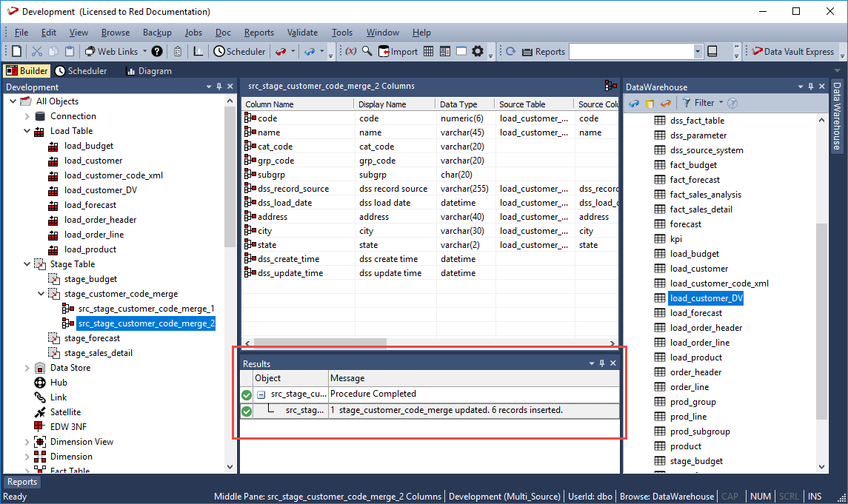Click the magnifying glass search icon

tap(367, 52)
